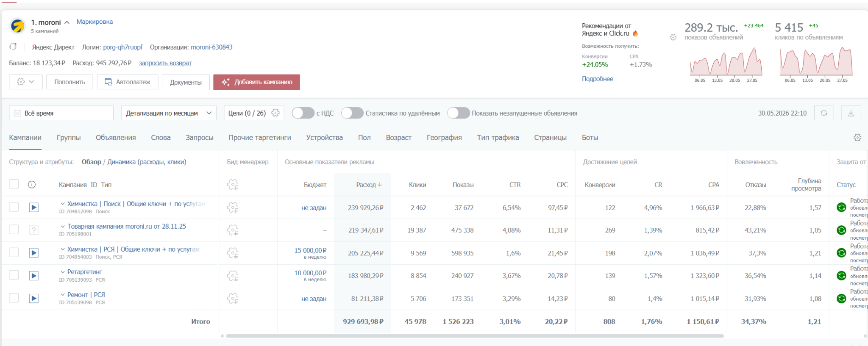Open table column settings gear icon
868x346 pixels.
pyautogui.click(x=857, y=138)
